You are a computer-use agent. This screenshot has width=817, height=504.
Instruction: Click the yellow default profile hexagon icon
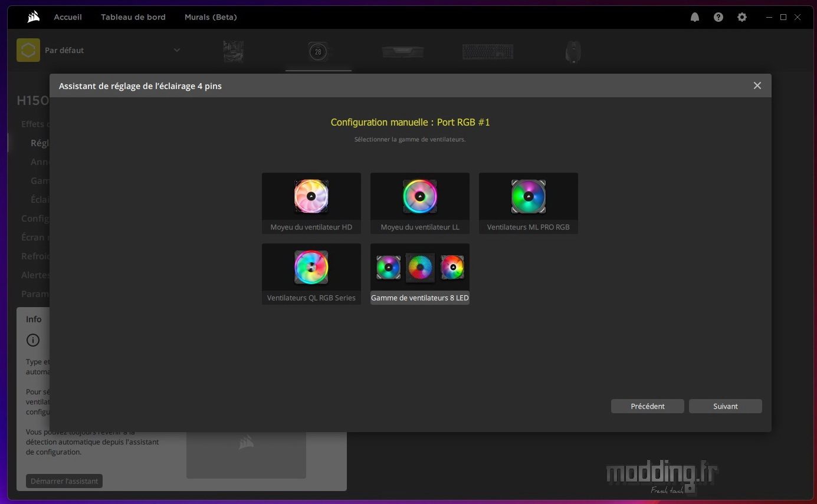(x=28, y=50)
